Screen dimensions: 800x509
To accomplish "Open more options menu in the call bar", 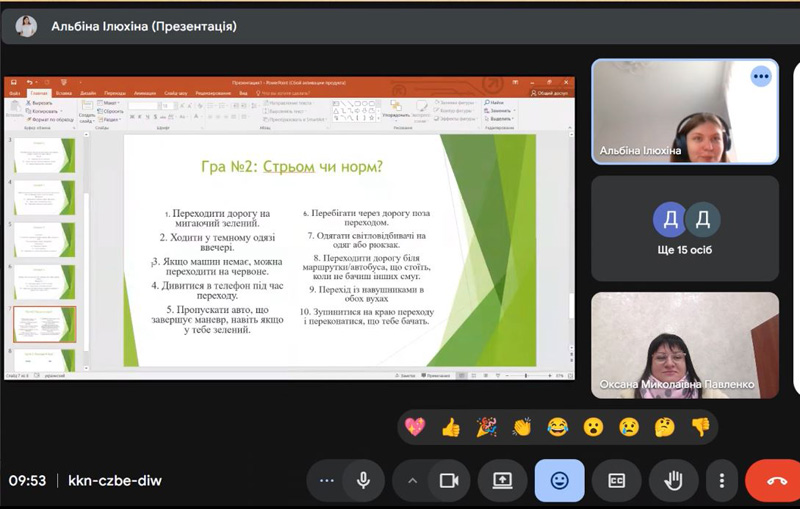I will (x=721, y=481).
